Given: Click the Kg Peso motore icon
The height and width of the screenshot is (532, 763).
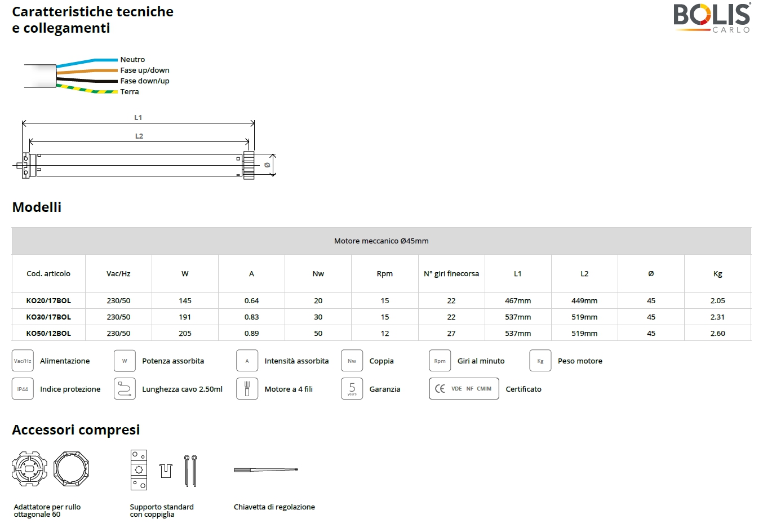Looking at the screenshot, I should coord(540,361).
